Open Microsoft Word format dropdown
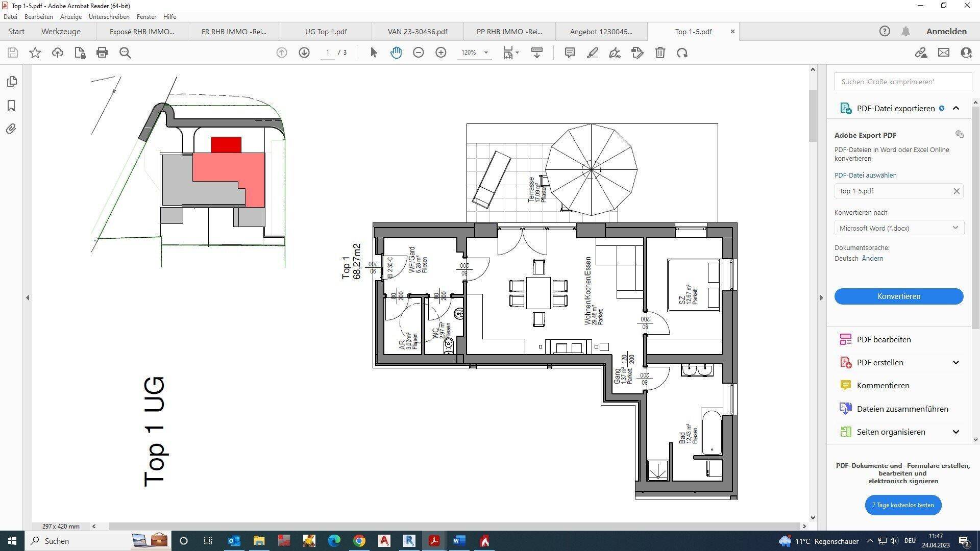The width and height of the screenshot is (980, 551). pos(899,228)
